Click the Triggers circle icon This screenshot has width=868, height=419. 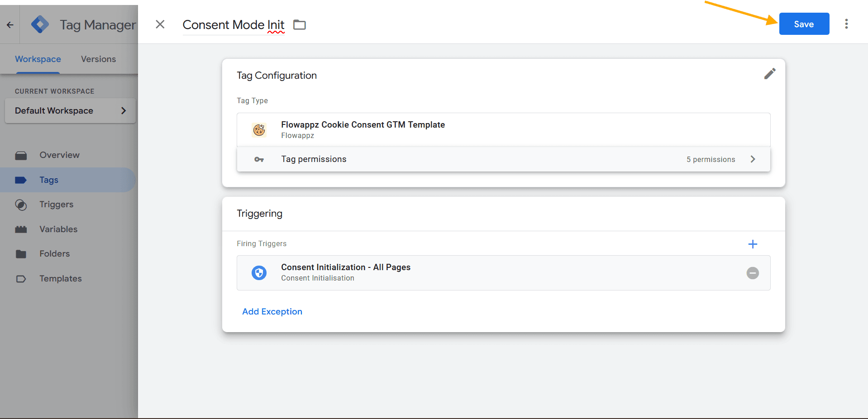point(21,205)
